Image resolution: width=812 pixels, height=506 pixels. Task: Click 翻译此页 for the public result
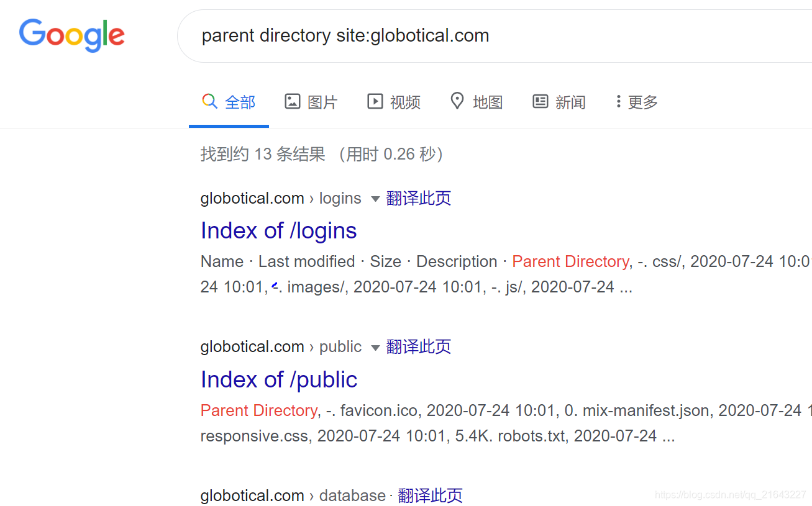click(x=419, y=347)
